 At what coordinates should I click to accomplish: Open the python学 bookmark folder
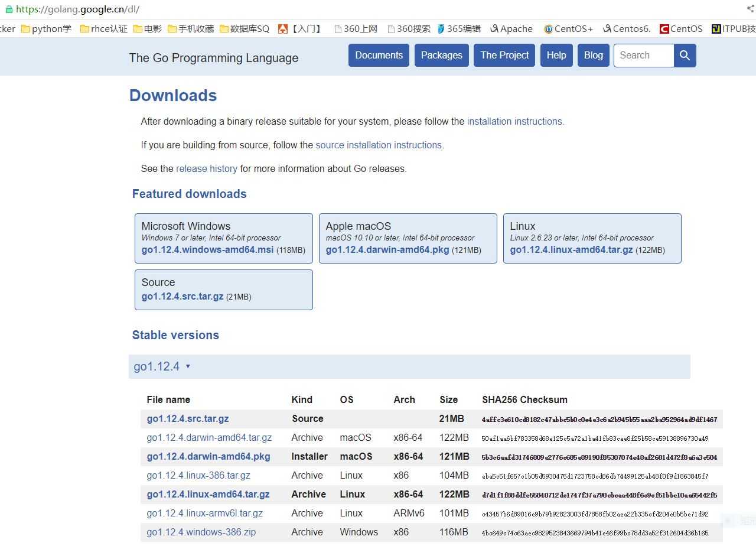click(x=46, y=28)
